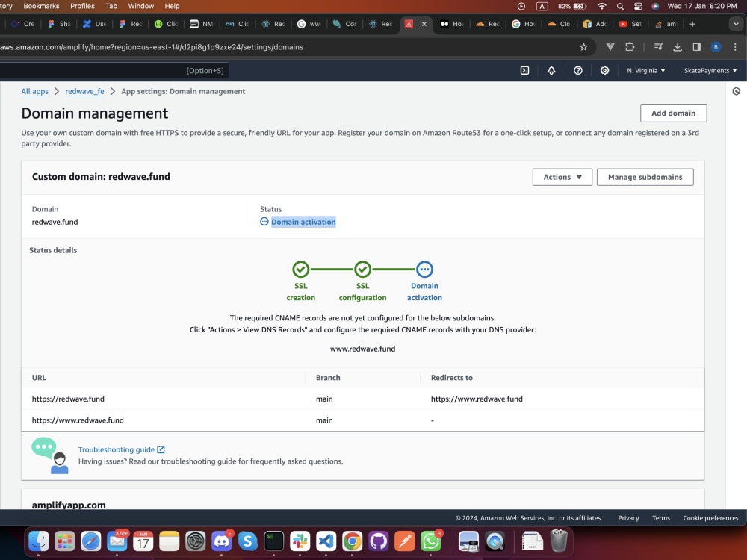
Task: Select the https://redwave.fund URL cell
Action: (68, 399)
